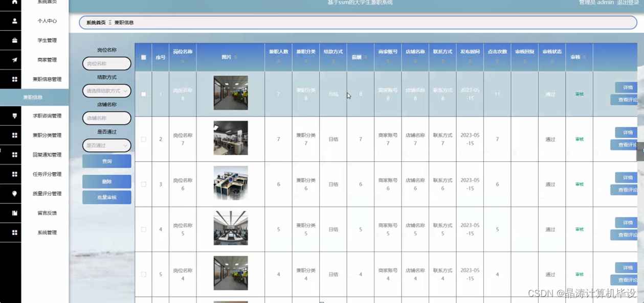Click the 查询 search button

[107, 161]
